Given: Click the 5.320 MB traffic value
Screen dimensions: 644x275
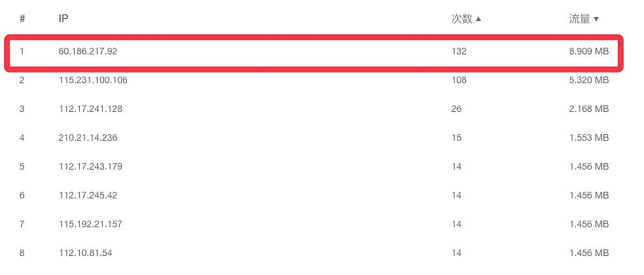Looking at the screenshot, I should 589,80.
